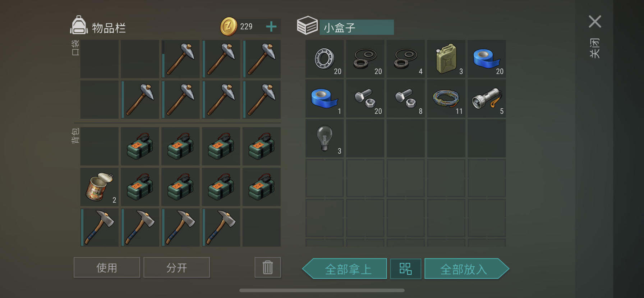Select the bolts stack with count 8

click(x=406, y=99)
